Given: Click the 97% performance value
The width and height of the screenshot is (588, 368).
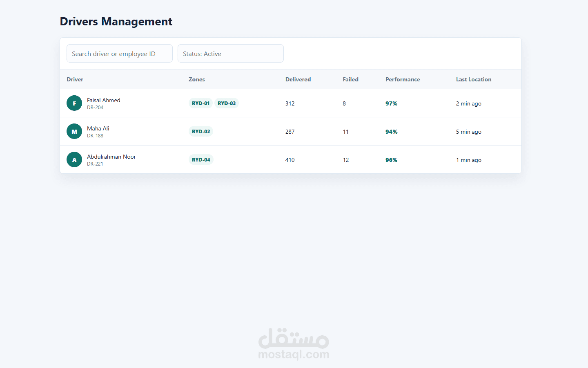Looking at the screenshot, I should coord(392,103).
